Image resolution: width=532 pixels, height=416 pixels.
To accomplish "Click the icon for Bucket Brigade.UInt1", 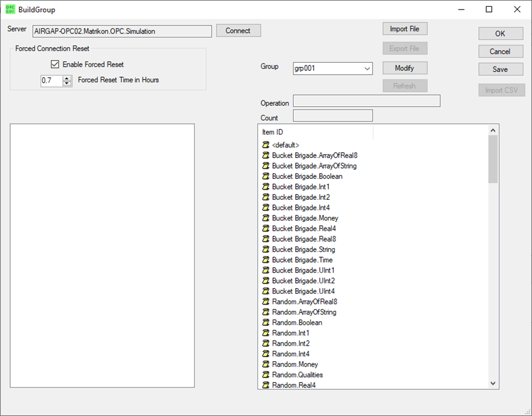I will (x=265, y=271).
